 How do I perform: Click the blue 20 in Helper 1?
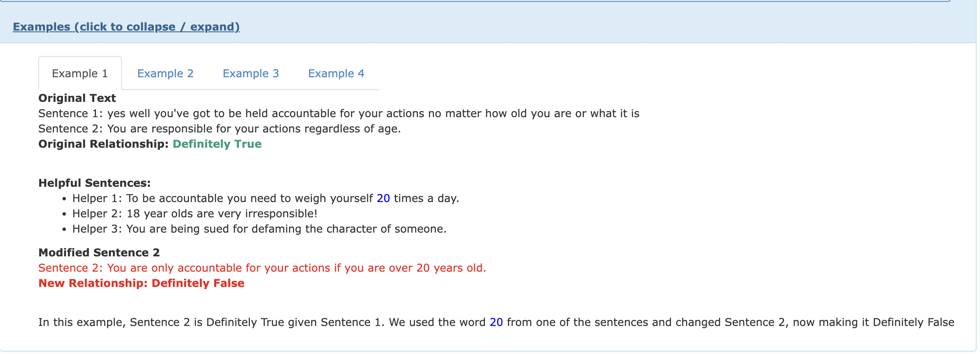(383, 198)
